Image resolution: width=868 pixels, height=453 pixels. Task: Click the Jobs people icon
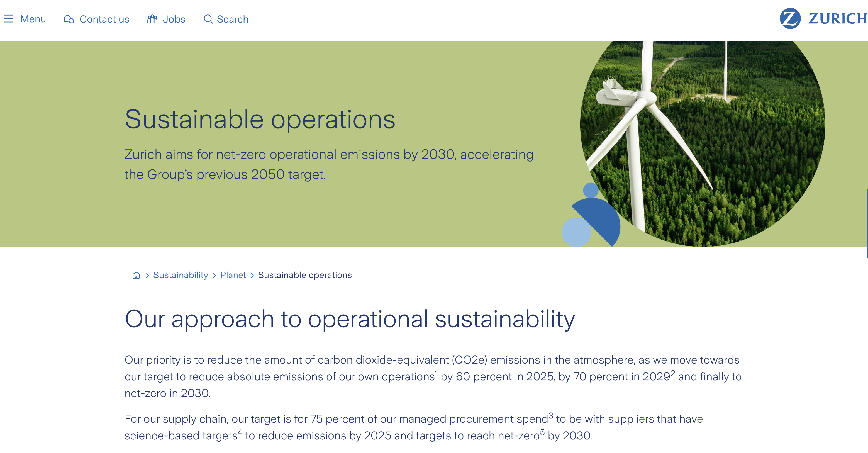tap(152, 19)
